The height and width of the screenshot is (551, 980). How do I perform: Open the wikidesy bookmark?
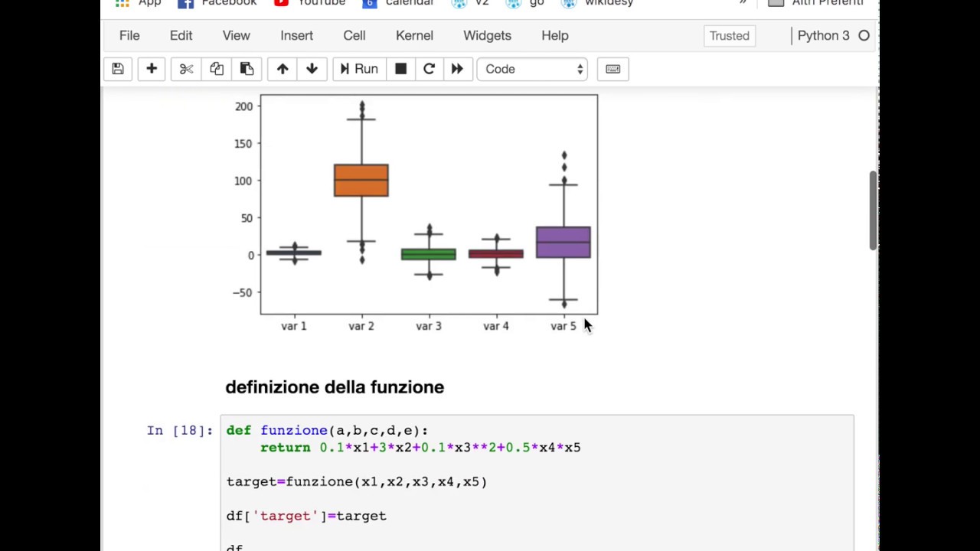tap(598, 3)
